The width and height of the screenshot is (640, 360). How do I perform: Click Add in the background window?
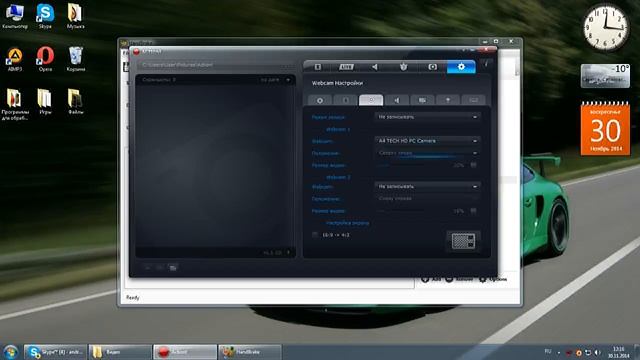431,279
